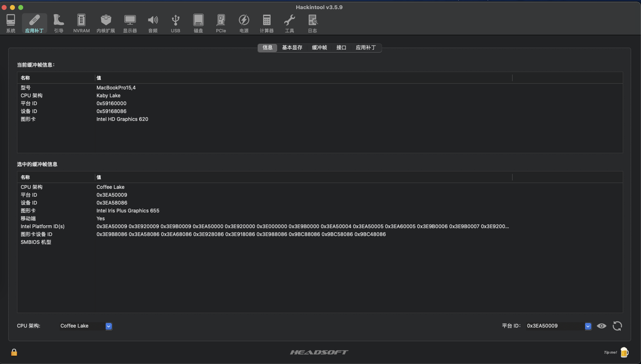
Task: Click the Tip me beer icon
Action: tap(624, 352)
